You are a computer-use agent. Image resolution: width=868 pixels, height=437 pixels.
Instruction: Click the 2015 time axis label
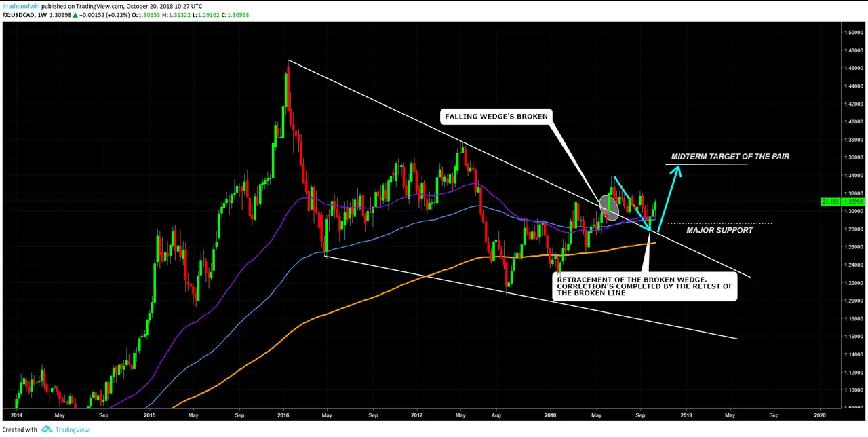click(x=149, y=415)
